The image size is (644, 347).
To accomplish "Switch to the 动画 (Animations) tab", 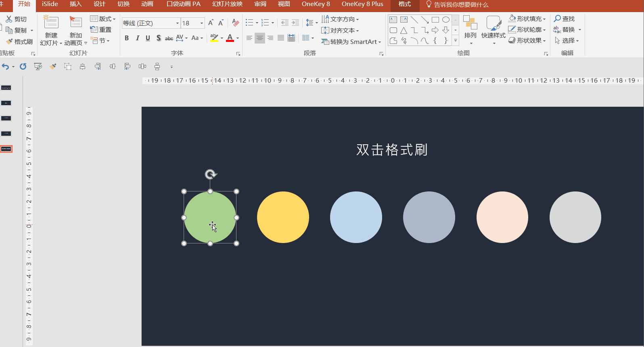I will [x=147, y=4].
